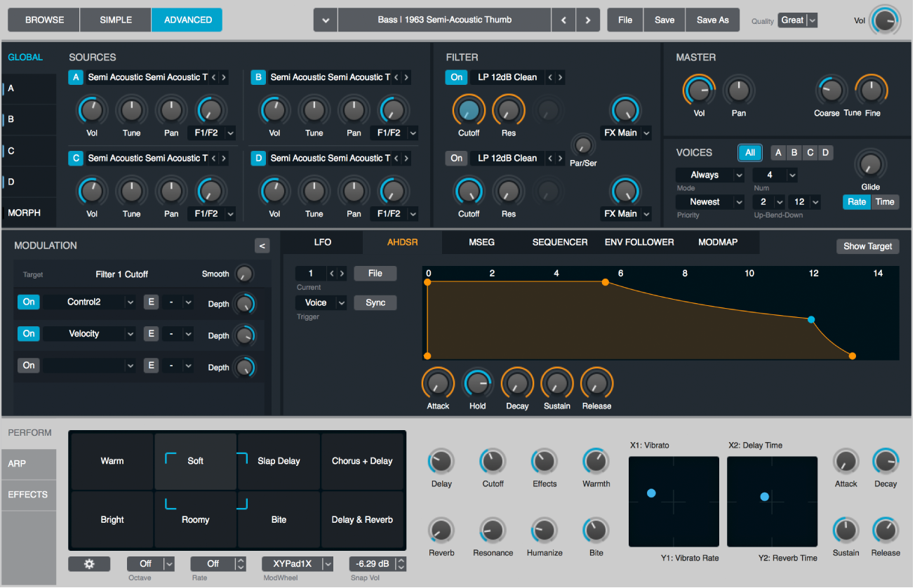Toggle Filter 1 off with its On switch
Screen dimensions: 915x588
[x=456, y=77]
